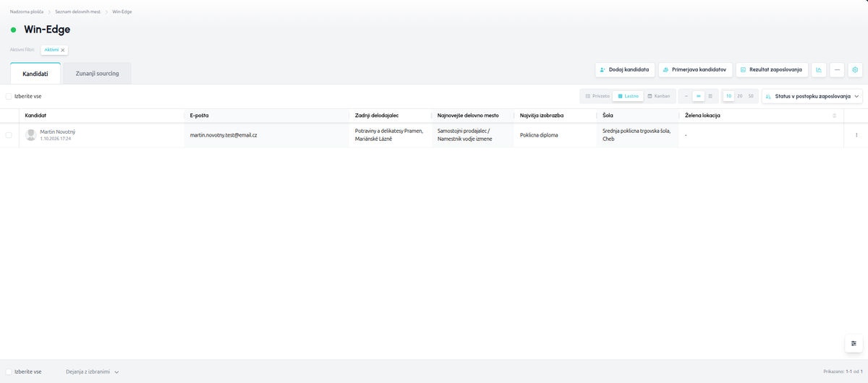This screenshot has height=383, width=868.
Task: Tick the top Izberite vse checkbox
Action: click(x=9, y=96)
